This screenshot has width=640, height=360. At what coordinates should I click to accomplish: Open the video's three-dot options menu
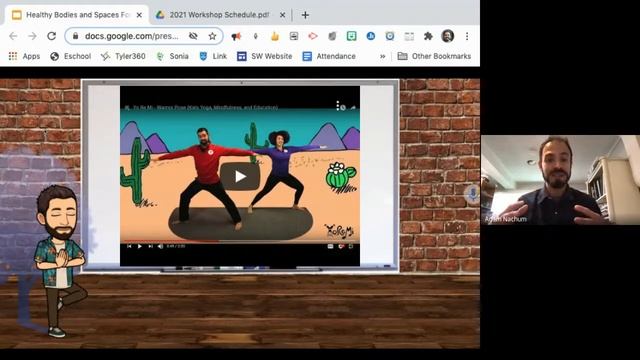click(338, 106)
